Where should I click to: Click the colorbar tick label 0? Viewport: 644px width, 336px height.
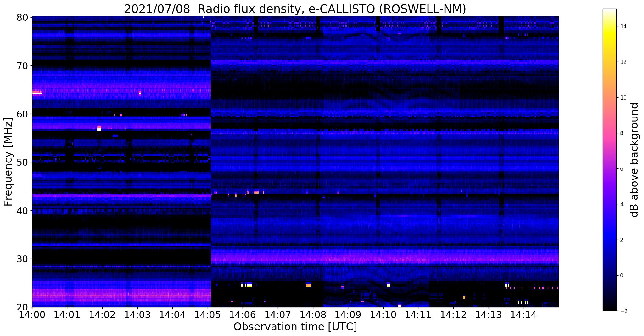click(x=621, y=276)
